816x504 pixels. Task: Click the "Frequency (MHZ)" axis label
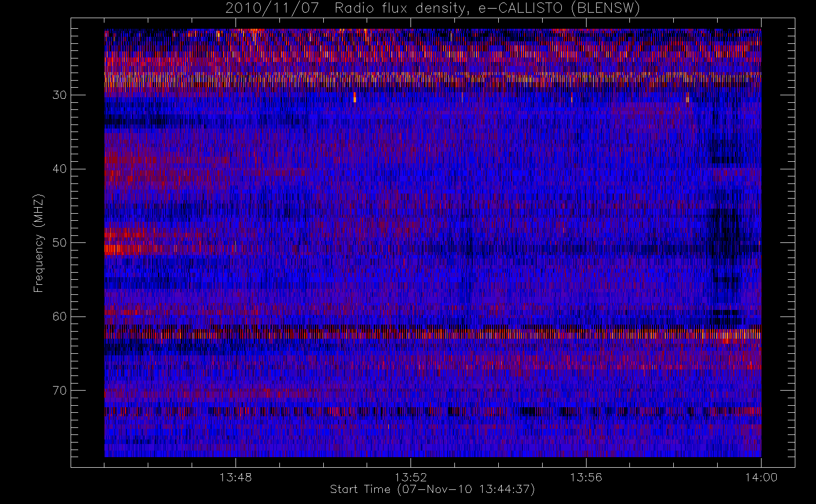coord(39,243)
